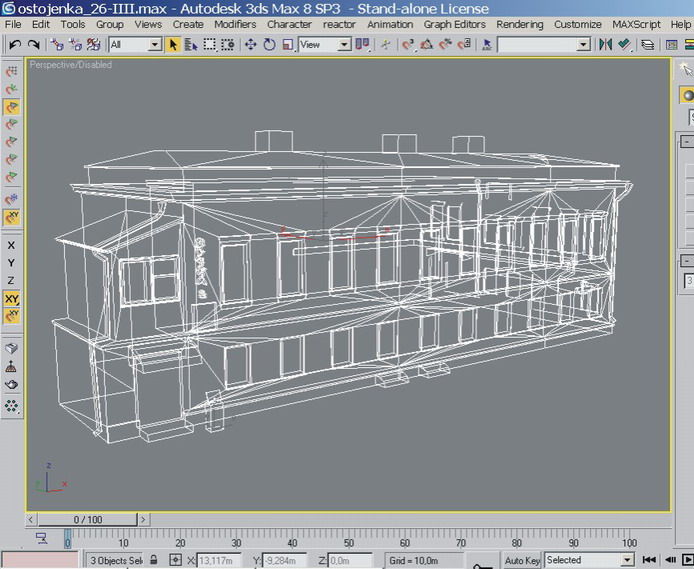Toggle the highlighted third snap button in side toolbar

pyautogui.click(x=12, y=107)
